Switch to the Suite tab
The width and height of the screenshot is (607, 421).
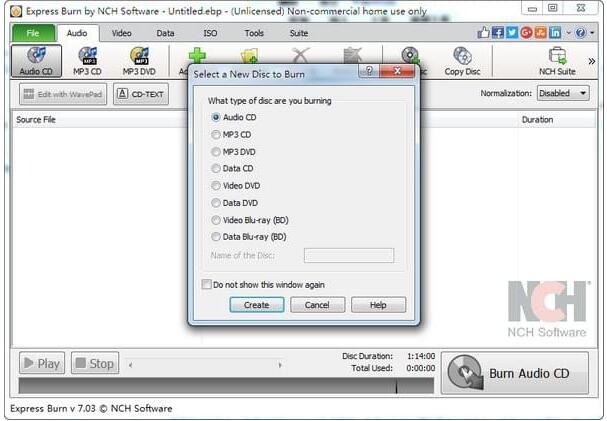[x=299, y=33]
